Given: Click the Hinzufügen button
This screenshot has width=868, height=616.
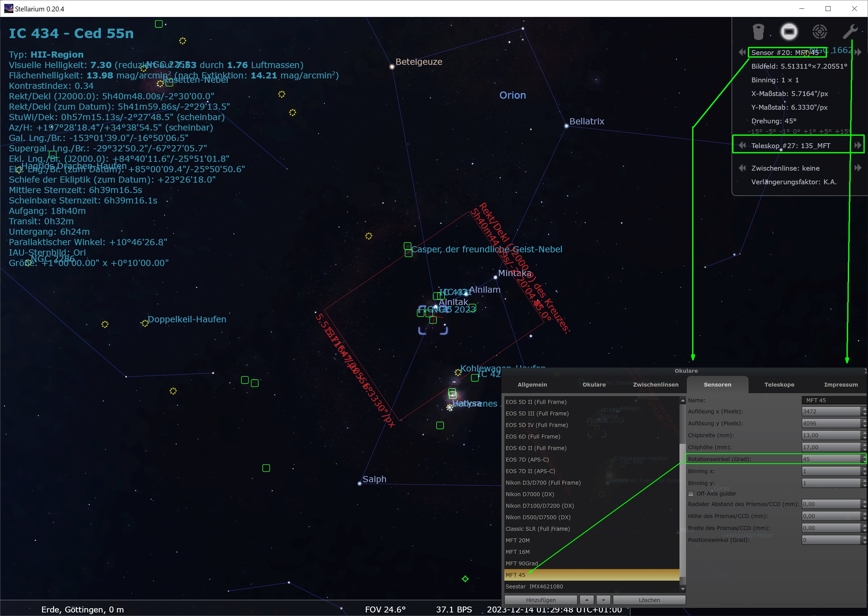Looking at the screenshot, I should pyautogui.click(x=541, y=600).
